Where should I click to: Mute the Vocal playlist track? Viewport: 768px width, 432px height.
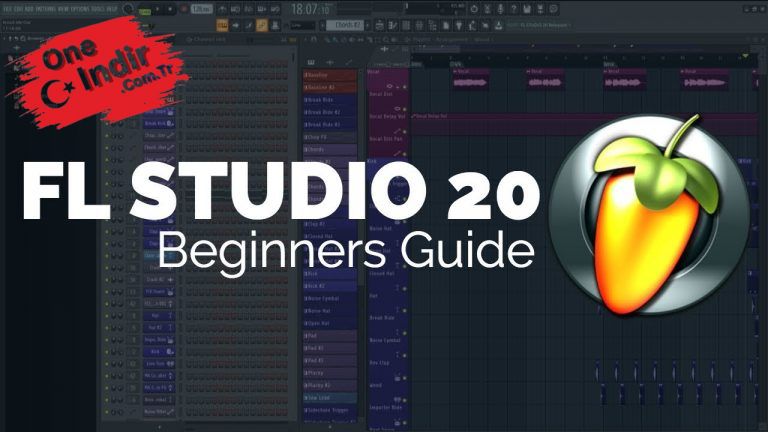click(405, 87)
